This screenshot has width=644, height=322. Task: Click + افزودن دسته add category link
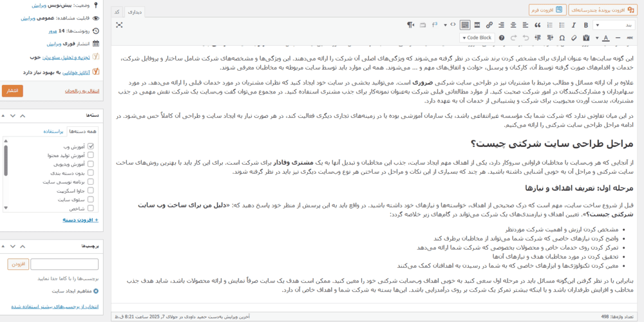tap(80, 220)
